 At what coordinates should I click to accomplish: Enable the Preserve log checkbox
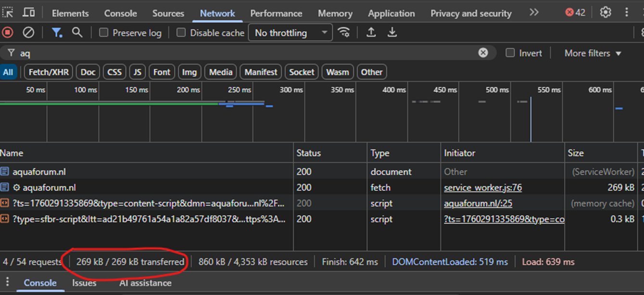coord(103,33)
